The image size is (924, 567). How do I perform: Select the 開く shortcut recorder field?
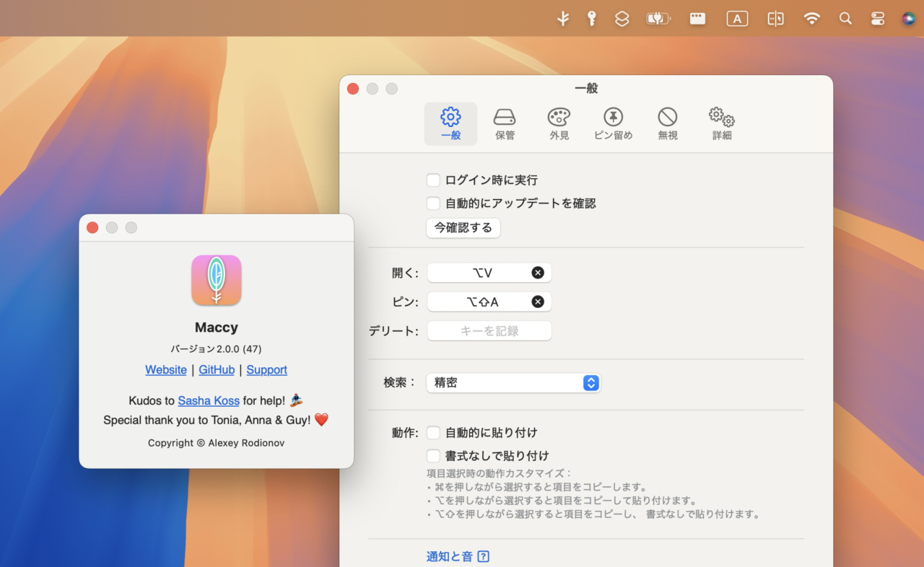489,273
